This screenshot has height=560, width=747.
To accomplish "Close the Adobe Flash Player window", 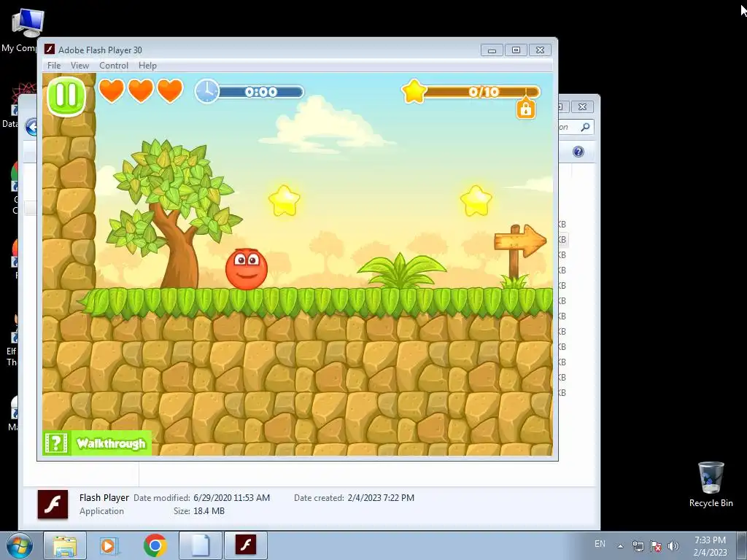I will click(540, 50).
